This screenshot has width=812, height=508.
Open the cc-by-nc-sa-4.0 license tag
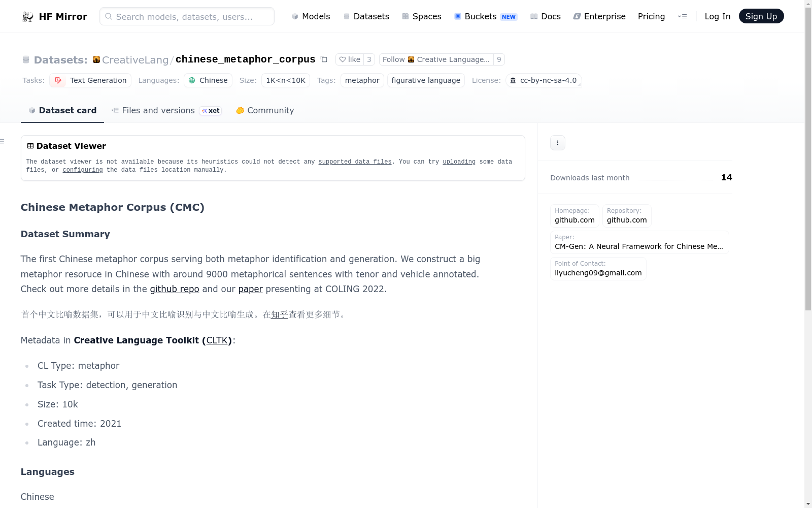(544, 80)
